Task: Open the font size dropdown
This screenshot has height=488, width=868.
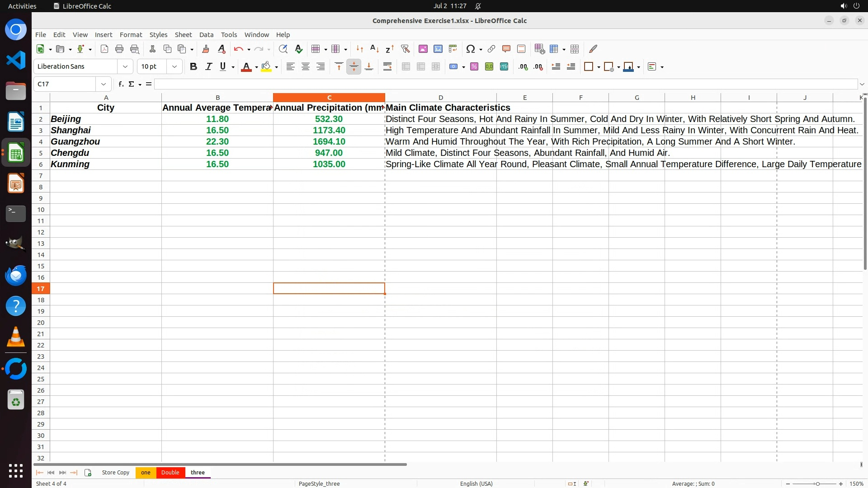Action: tap(175, 67)
